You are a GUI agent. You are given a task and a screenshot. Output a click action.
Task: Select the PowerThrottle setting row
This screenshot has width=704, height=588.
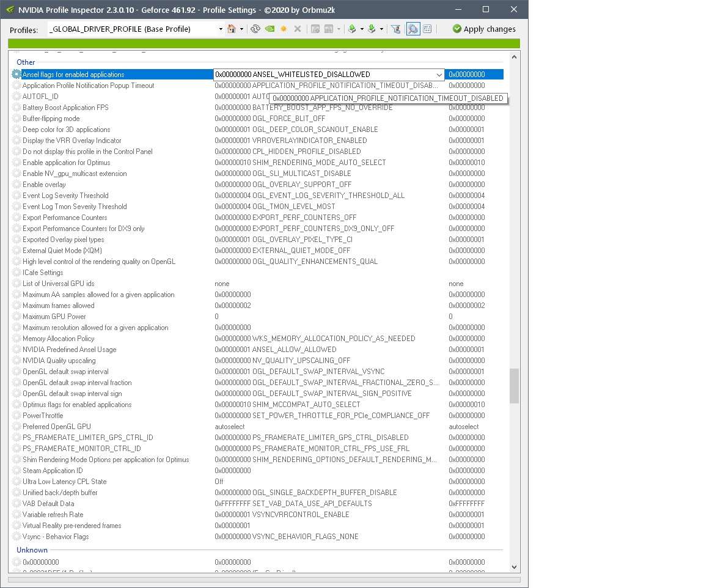coord(257,416)
